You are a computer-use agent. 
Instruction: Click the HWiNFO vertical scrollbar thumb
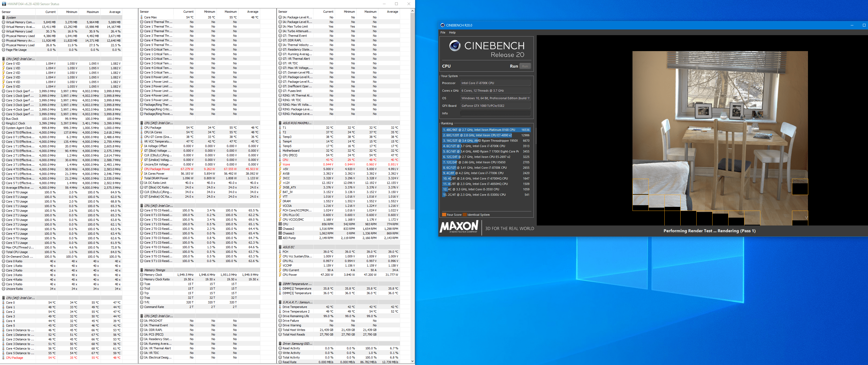(x=412, y=111)
